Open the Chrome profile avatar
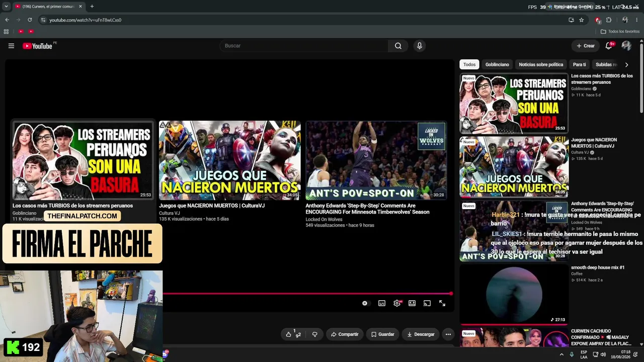Image resolution: width=644 pixels, height=362 pixels. 625,20
